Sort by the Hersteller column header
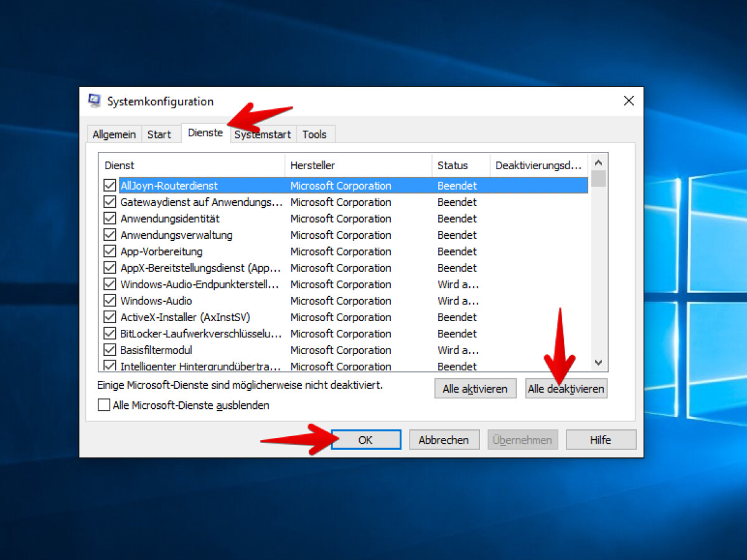 (358, 166)
